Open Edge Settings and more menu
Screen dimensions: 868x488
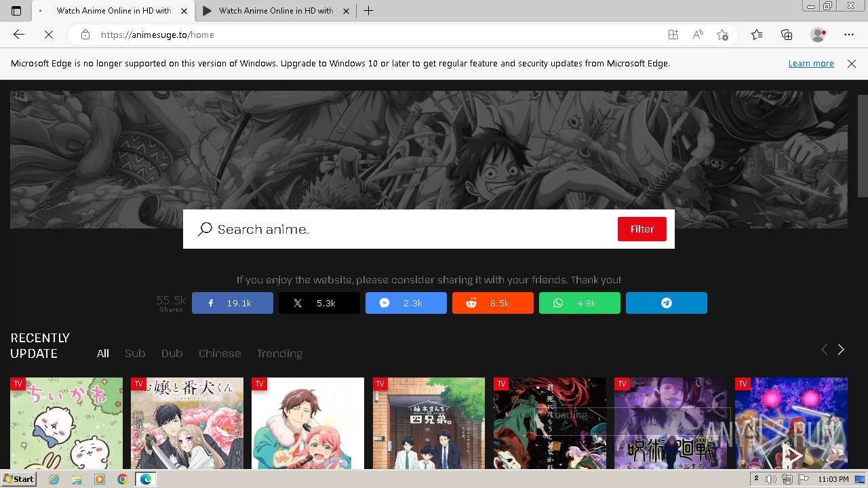coord(849,35)
